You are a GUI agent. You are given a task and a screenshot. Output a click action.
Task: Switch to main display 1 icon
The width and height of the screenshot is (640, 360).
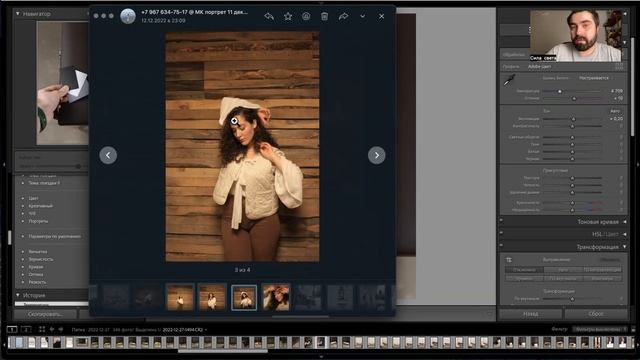pyautogui.click(x=12, y=329)
